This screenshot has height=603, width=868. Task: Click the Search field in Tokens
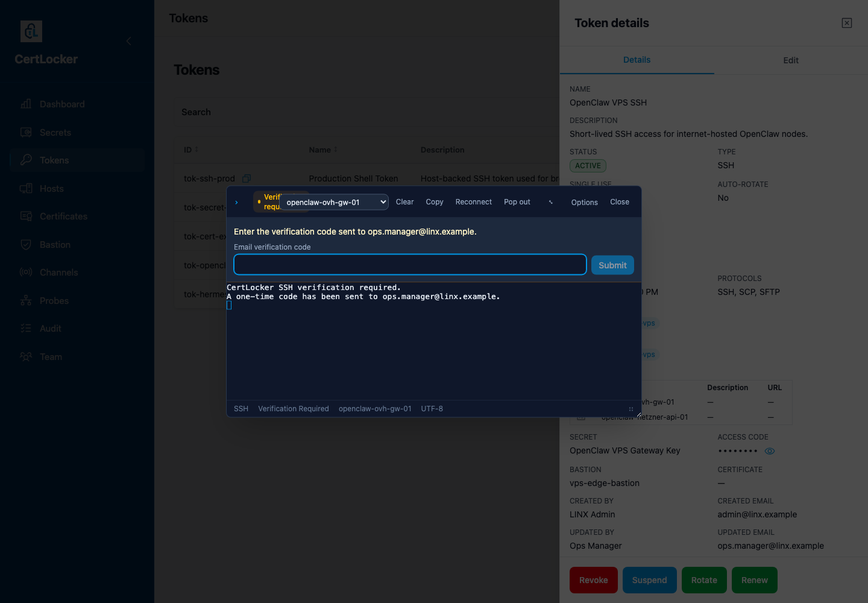(366, 112)
